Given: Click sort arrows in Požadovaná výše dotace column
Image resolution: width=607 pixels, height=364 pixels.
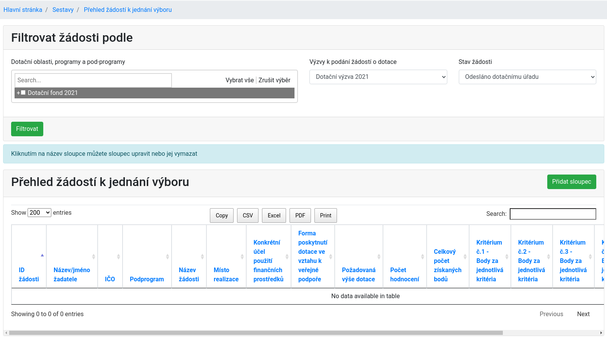Looking at the screenshot, I should click(x=379, y=256).
